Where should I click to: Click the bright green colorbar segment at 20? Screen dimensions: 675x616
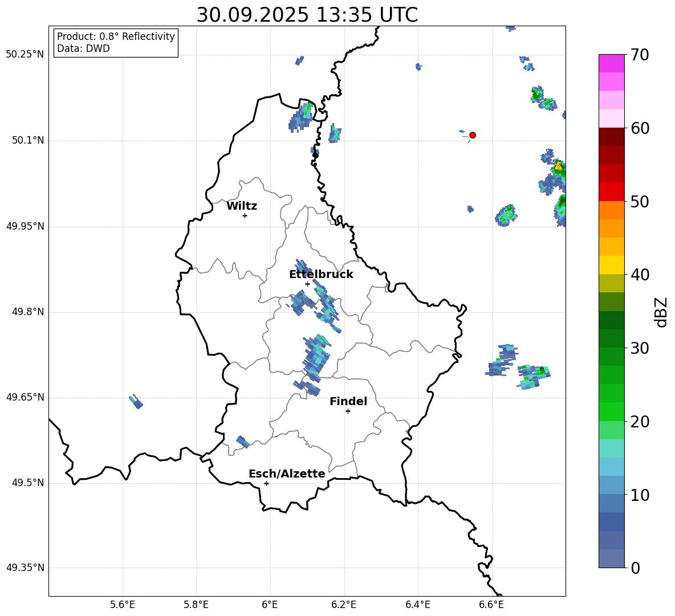pos(612,411)
